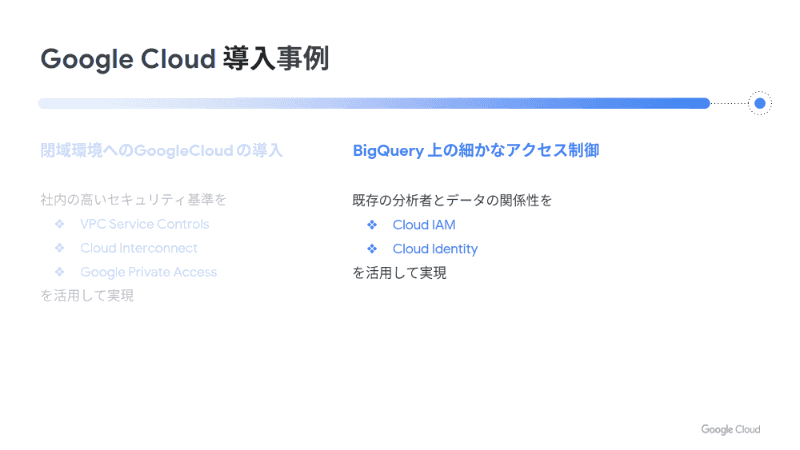Click faded 'を活用して実現' under Google Private Access
The image size is (800, 450).
pos(87,296)
